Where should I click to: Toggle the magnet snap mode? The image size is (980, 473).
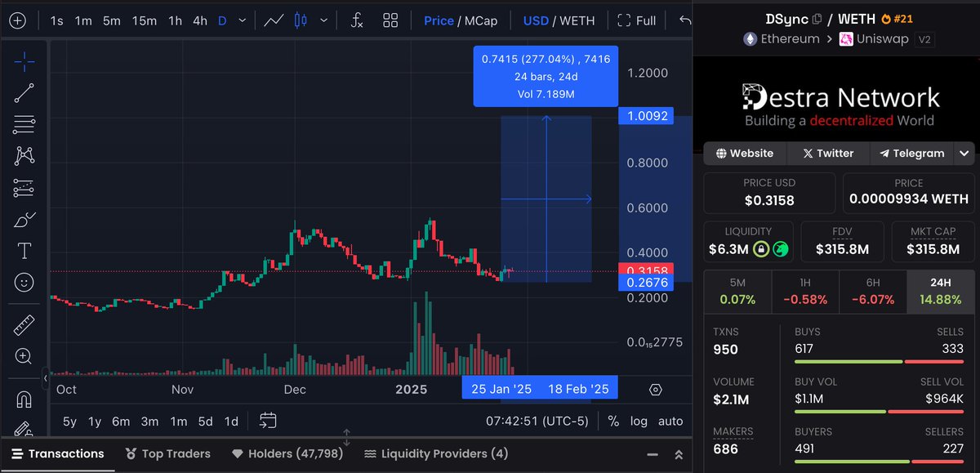(x=24, y=399)
